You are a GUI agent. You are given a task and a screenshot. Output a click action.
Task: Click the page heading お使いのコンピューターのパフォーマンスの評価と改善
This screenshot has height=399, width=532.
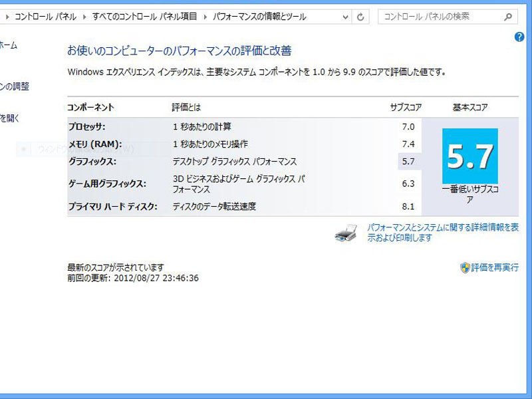(x=179, y=51)
